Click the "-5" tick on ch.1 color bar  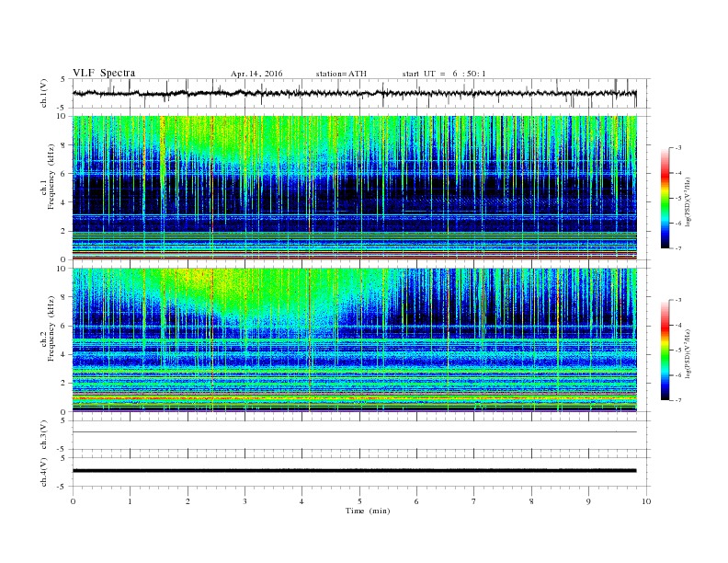pos(678,199)
